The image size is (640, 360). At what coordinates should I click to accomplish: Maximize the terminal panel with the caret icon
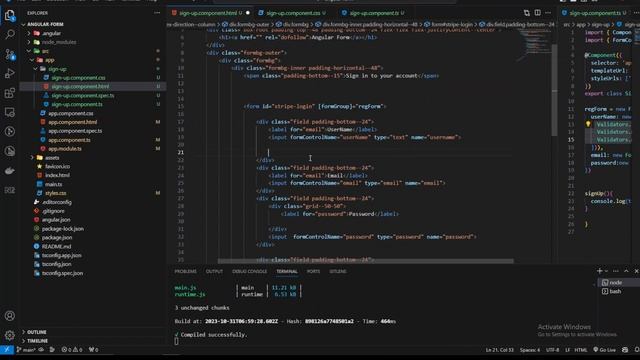pos(627,271)
